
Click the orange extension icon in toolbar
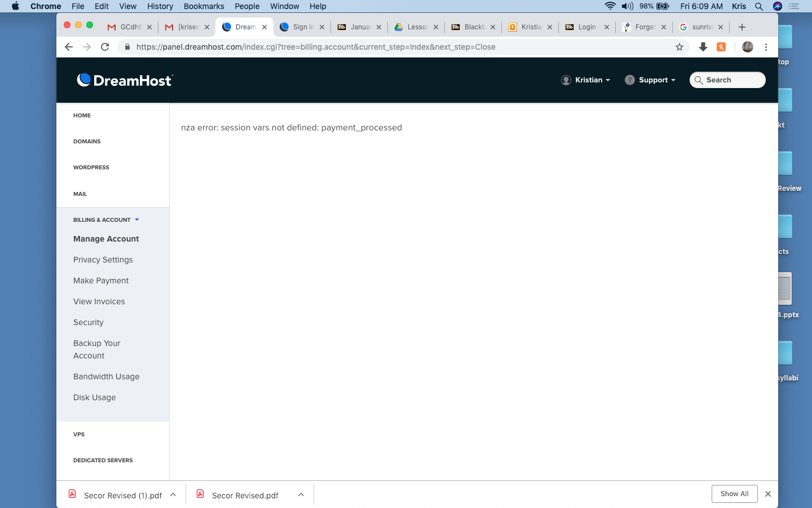(721, 47)
